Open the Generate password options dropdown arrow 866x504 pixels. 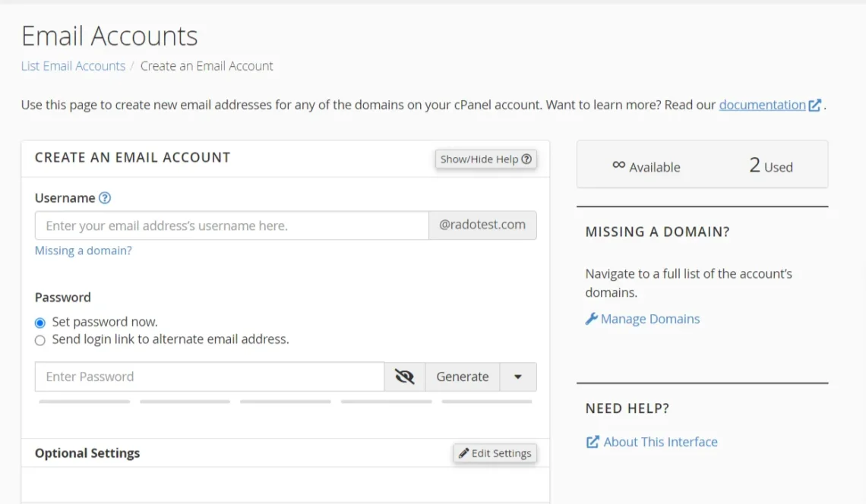518,376
